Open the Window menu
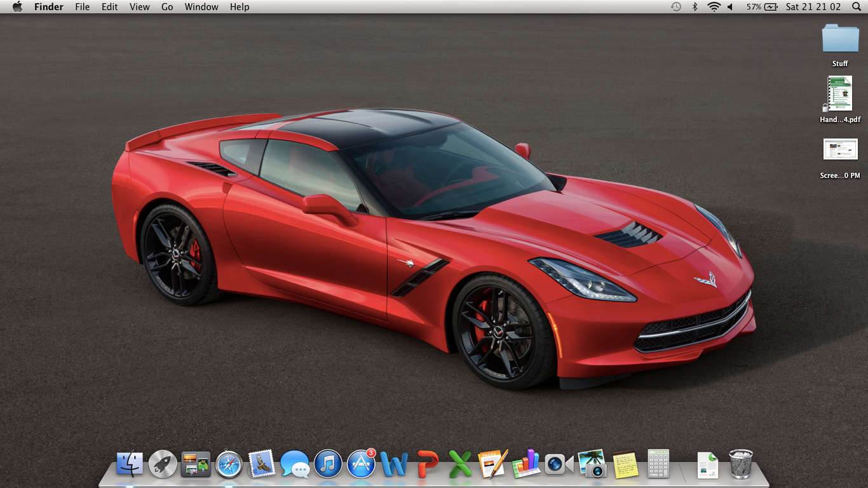The image size is (868, 488). pyautogui.click(x=201, y=7)
